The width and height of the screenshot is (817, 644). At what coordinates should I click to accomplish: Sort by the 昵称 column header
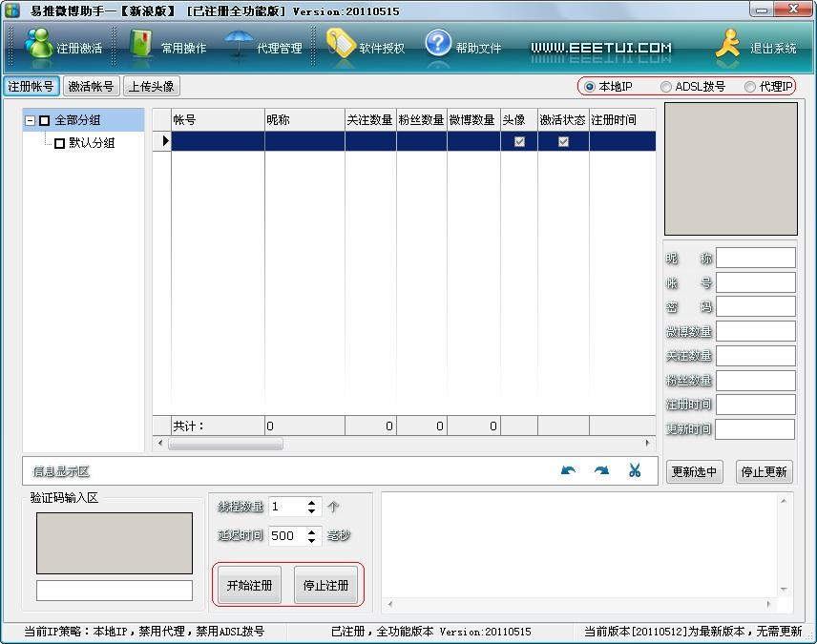(304, 120)
